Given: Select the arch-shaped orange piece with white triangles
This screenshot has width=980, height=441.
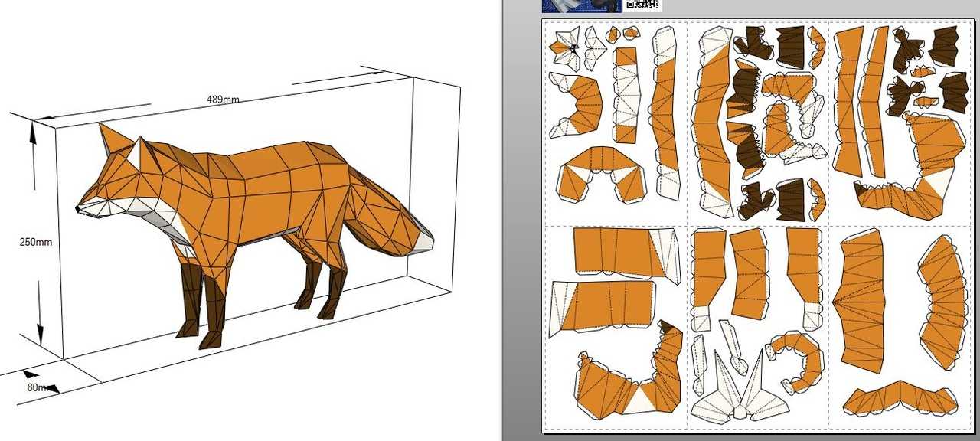Looking at the screenshot, I should [602, 174].
